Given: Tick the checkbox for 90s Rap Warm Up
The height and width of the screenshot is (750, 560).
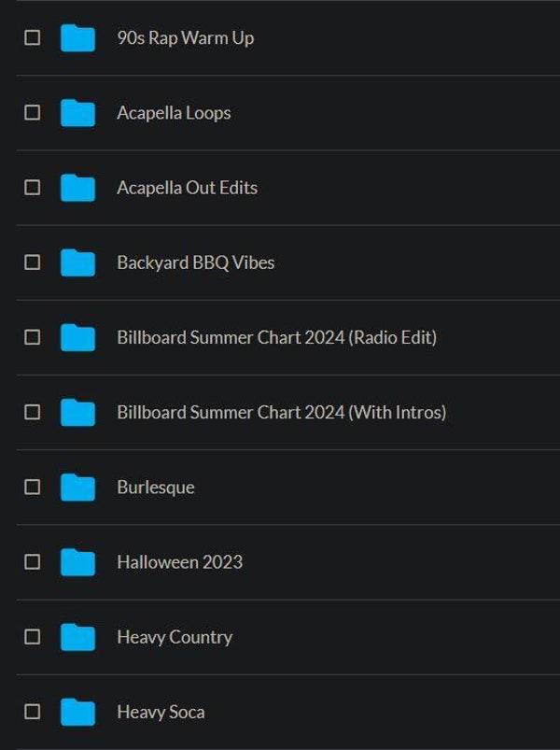Looking at the screenshot, I should 33,38.
